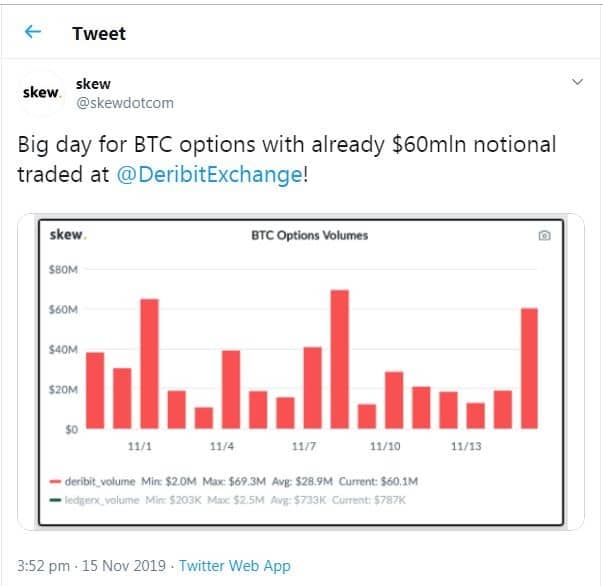Viewport: 603px width, 586px height.
Task: Open the Twitter Web App link
Action: (235, 566)
